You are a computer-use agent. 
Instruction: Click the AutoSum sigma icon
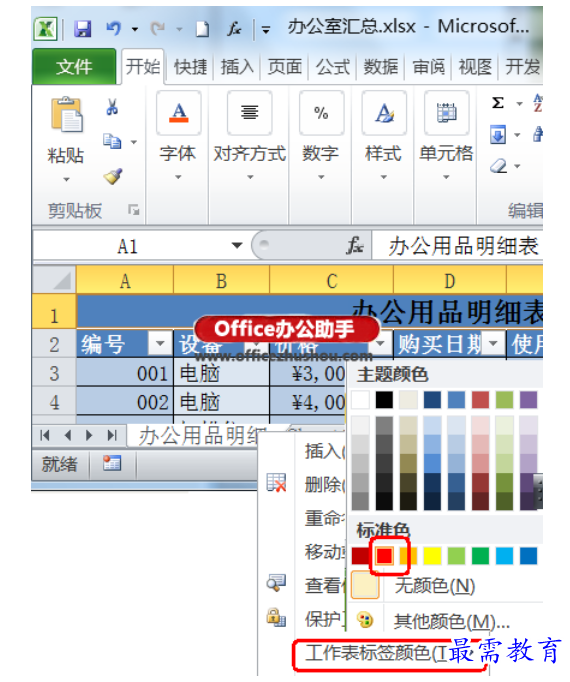pyautogui.click(x=498, y=103)
